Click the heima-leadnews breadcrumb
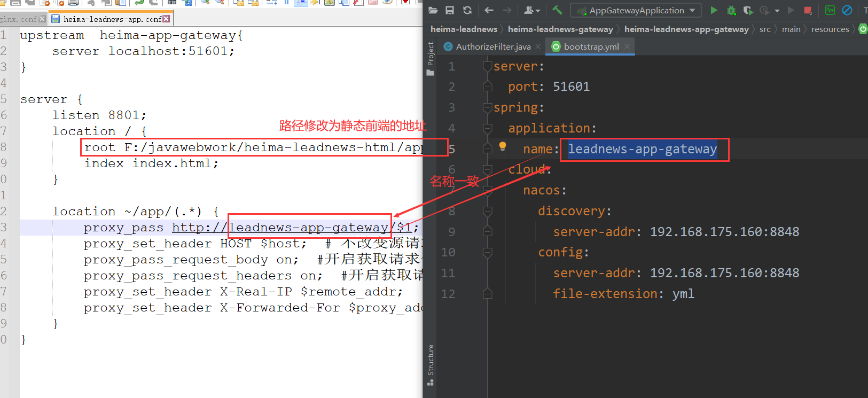This screenshot has height=398, width=868. pos(464,29)
